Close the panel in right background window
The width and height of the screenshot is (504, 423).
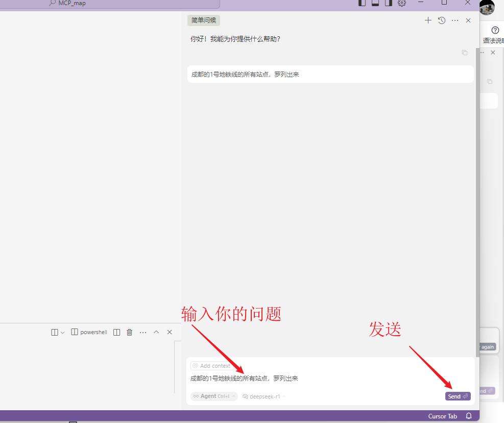[493, 53]
